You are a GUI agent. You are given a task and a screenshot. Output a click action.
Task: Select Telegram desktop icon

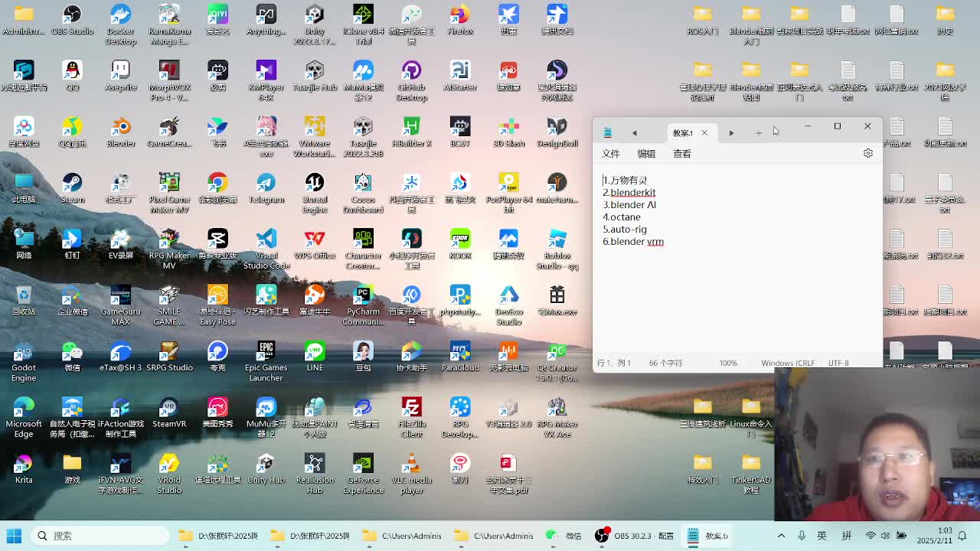coord(266,188)
